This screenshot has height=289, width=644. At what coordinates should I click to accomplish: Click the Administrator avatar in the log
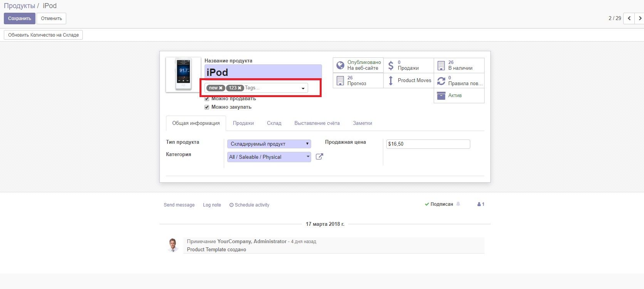coord(173,245)
